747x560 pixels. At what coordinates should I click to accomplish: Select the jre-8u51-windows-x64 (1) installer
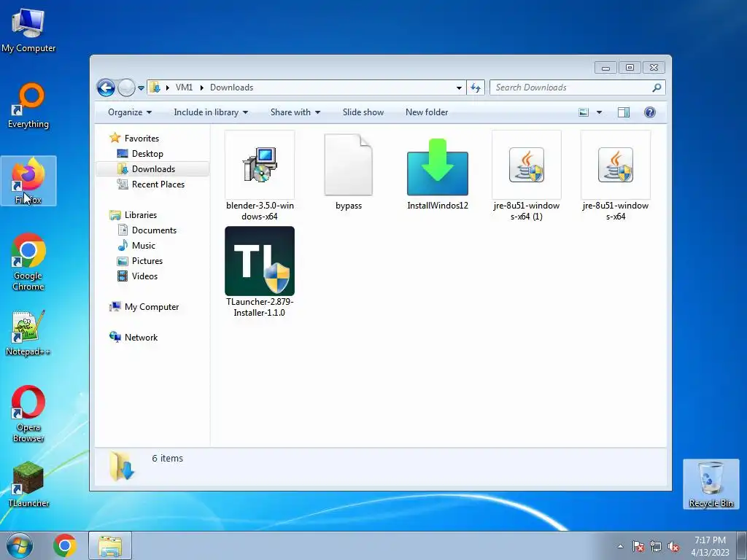527,176
